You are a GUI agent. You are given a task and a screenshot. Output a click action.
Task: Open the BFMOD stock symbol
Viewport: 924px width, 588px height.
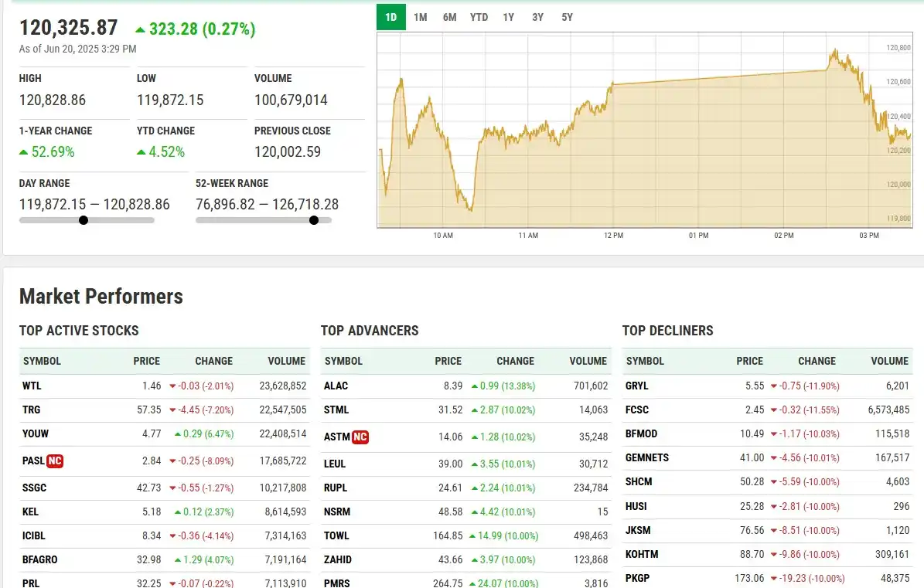[x=641, y=433]
